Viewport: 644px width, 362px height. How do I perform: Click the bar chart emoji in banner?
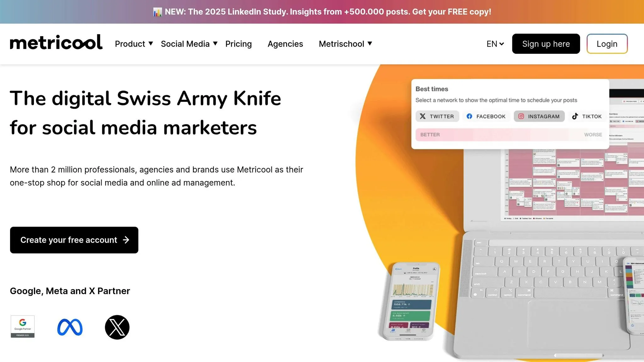(157, 12)
